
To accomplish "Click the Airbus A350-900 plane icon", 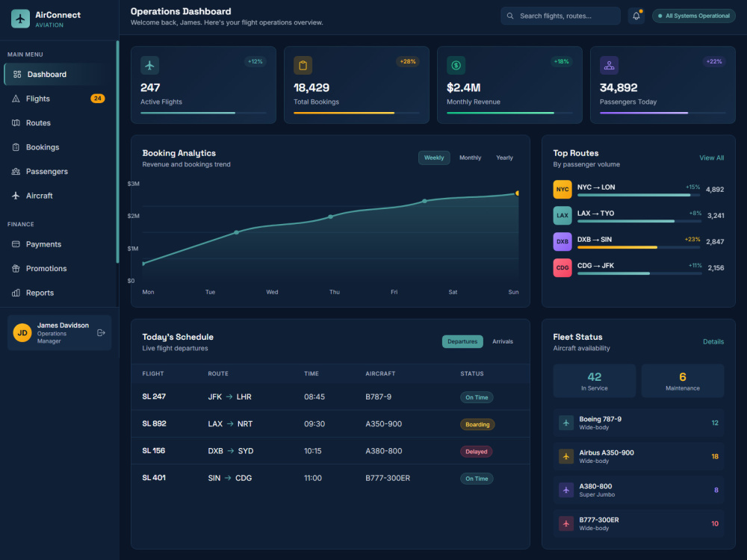I will pos(566,456).
